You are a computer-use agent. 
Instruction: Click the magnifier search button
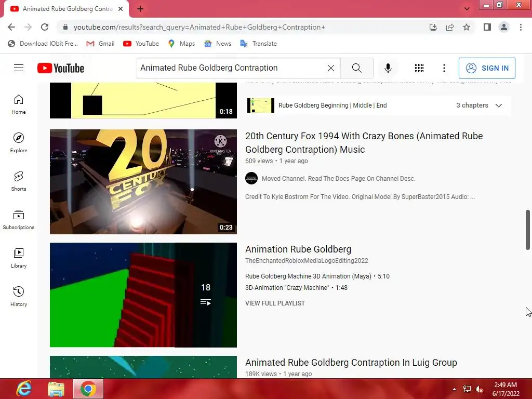(356, 68)
